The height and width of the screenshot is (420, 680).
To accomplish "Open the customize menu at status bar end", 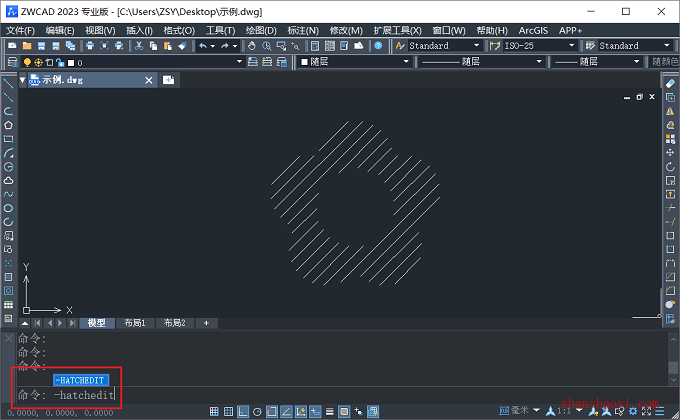I will [x=660, y=410].
